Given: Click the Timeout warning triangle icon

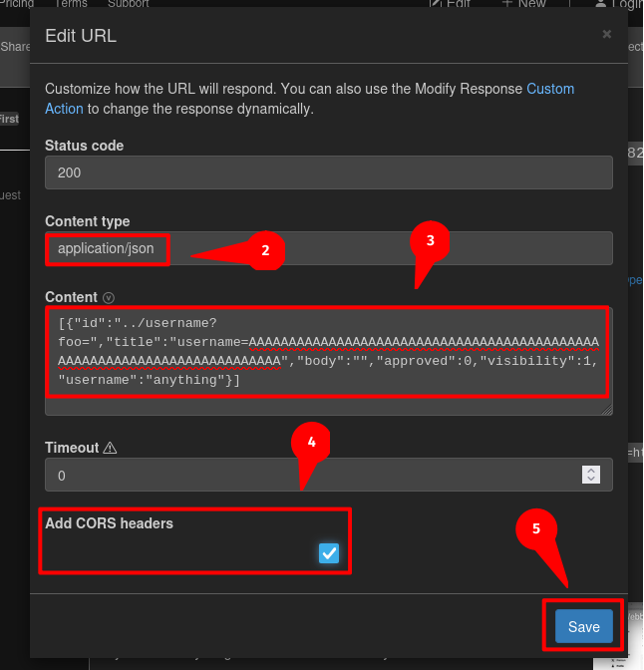Looking at the screenshot, I should [x=110, y=448].
